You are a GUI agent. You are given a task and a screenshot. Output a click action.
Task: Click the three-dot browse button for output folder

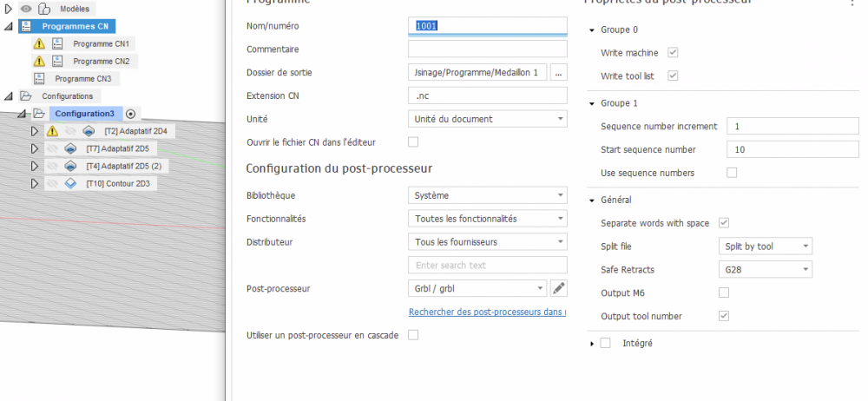(558, 72)
